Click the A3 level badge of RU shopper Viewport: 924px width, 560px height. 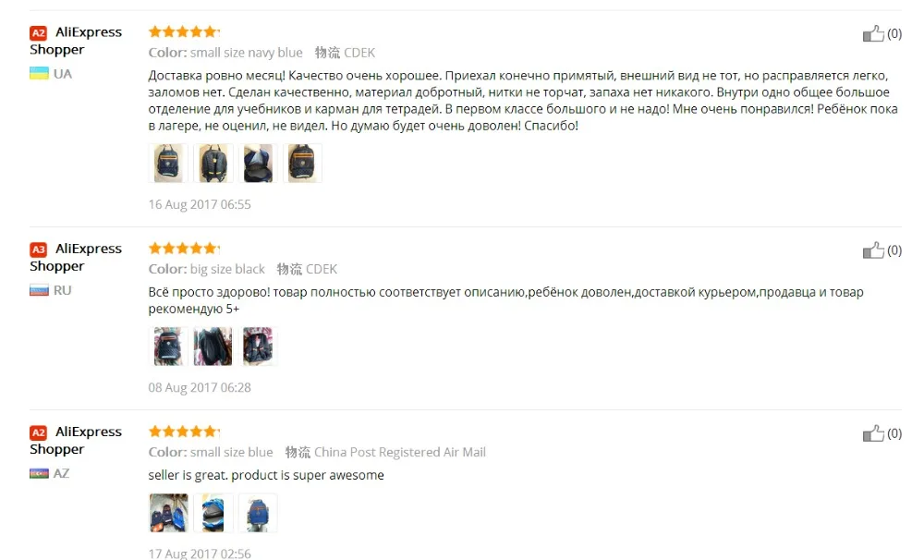click(x=38, y=250)
